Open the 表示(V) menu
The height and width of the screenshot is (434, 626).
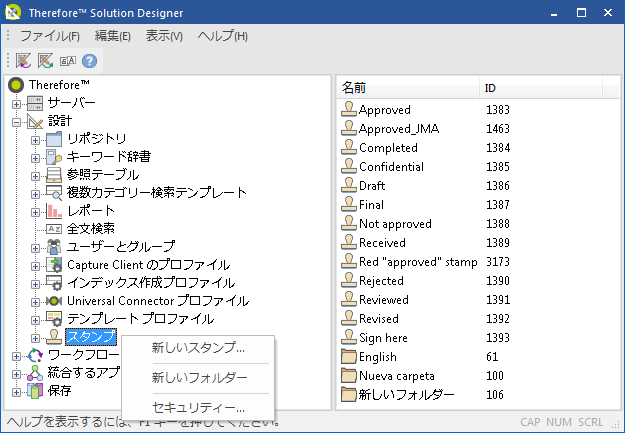pos(164,36)
